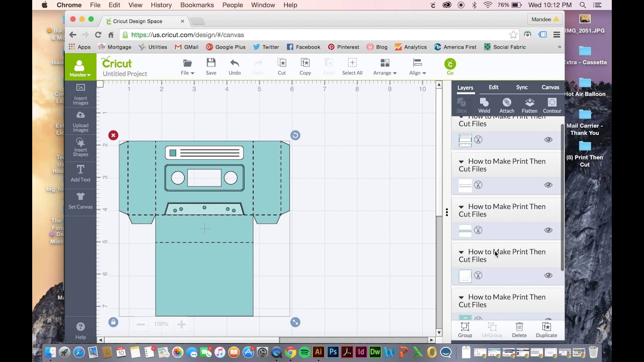Click lock aspect handle on selection
This screenshot has width=644, height=362.
tap(113, 322)
